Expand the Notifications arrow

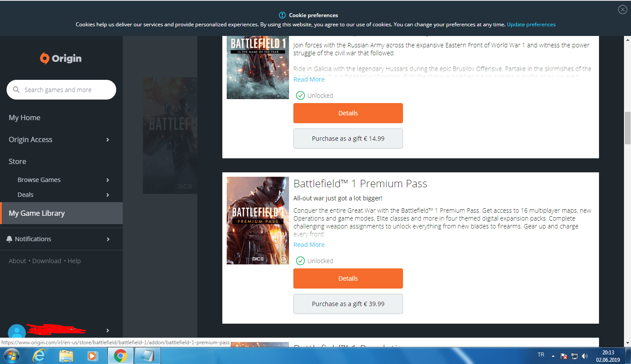[107, 239]
